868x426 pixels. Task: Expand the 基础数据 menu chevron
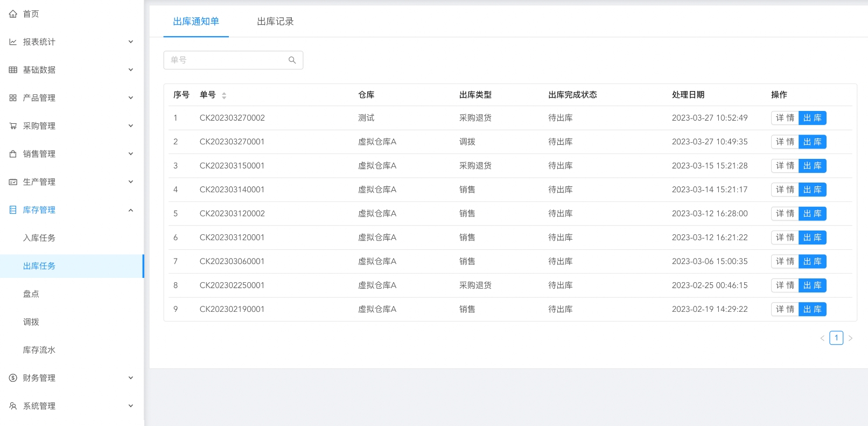130,70
